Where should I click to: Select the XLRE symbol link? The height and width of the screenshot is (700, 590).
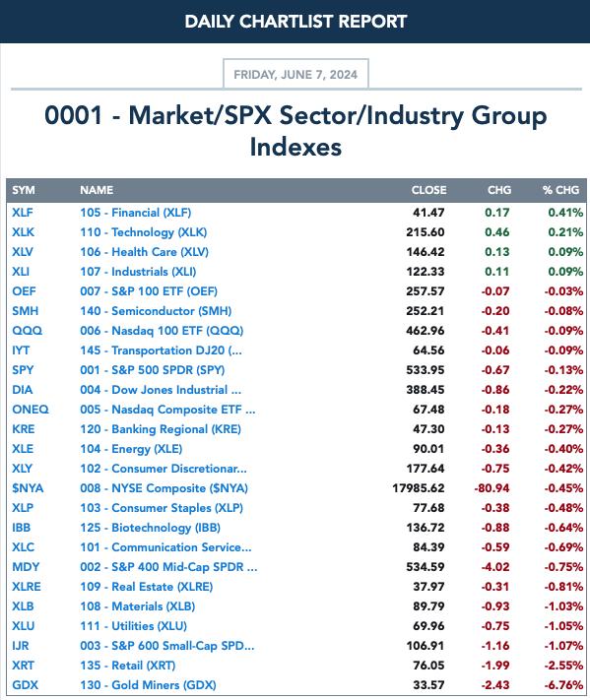27,587
